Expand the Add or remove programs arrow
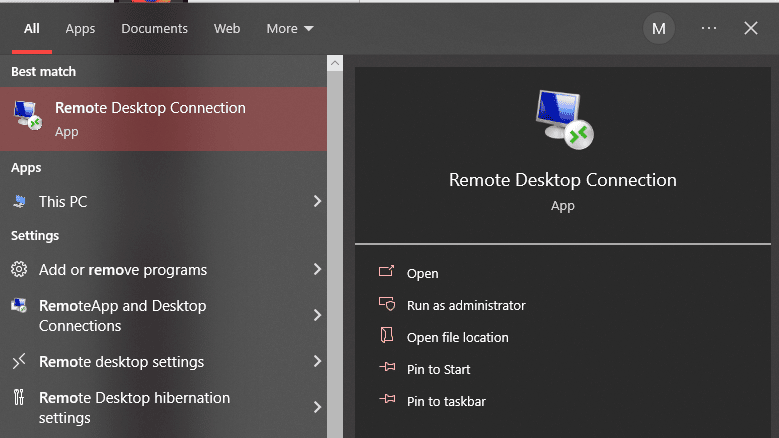Image resolution: width=779 pixels, height=438 pixels. (x=317, y=270)
